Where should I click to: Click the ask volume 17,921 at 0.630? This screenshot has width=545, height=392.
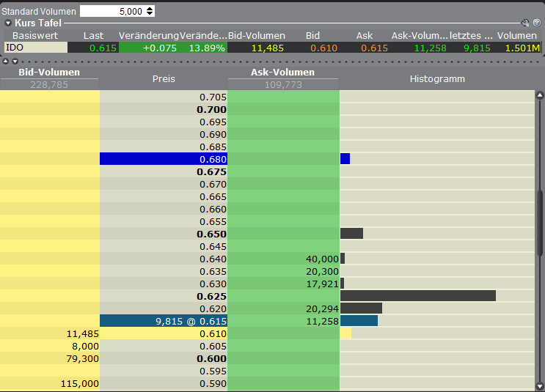coord(322,284)
